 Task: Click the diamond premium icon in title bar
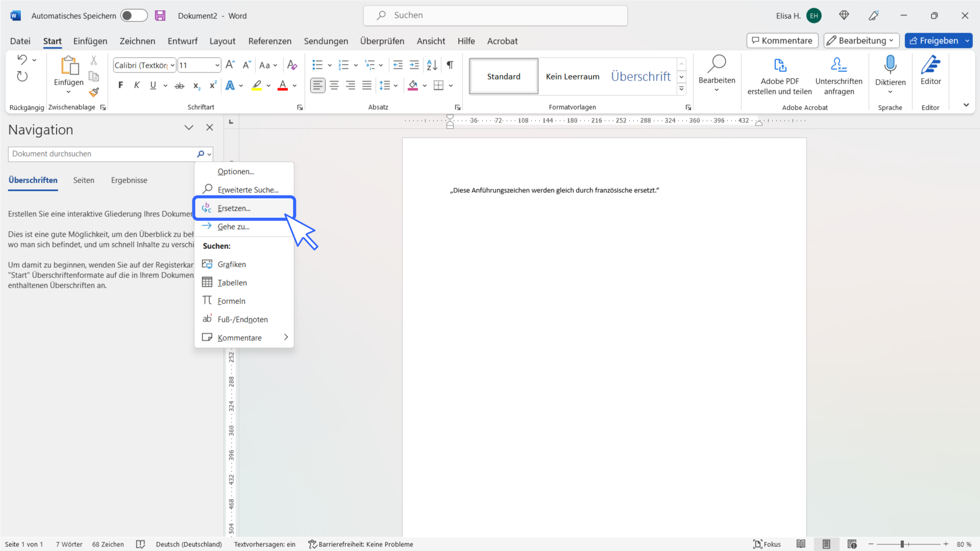[844, 15]
